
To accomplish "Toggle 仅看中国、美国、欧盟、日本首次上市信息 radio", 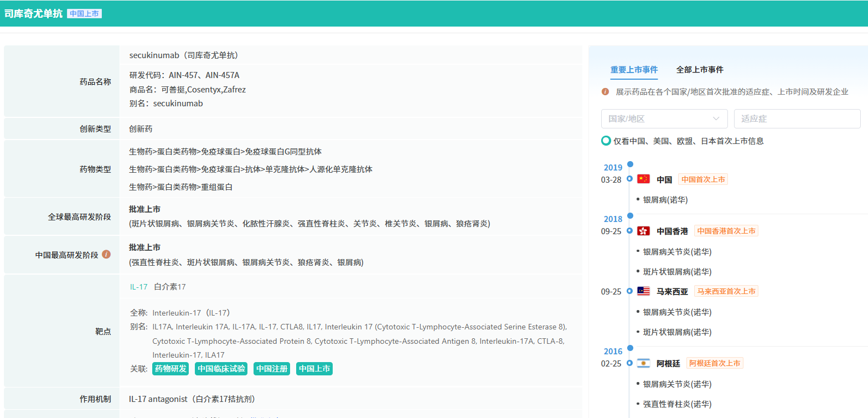I will (x=606, y=141).
